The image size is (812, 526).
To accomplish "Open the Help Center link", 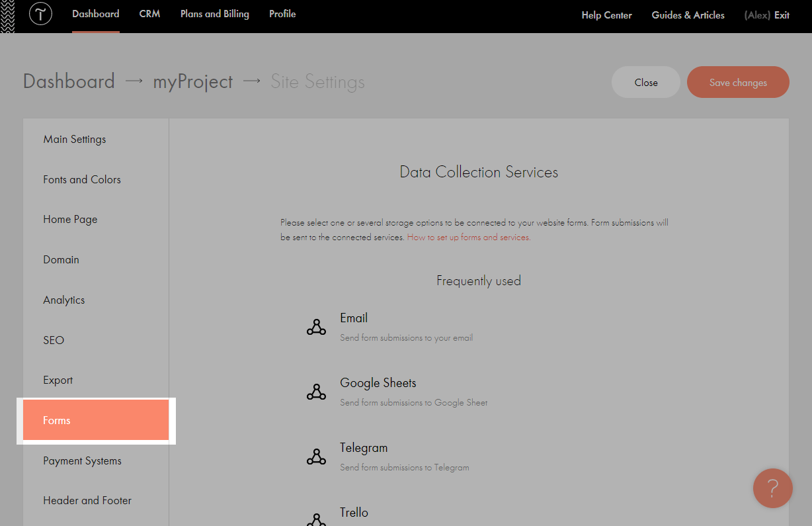I will (x=606, y=15).
